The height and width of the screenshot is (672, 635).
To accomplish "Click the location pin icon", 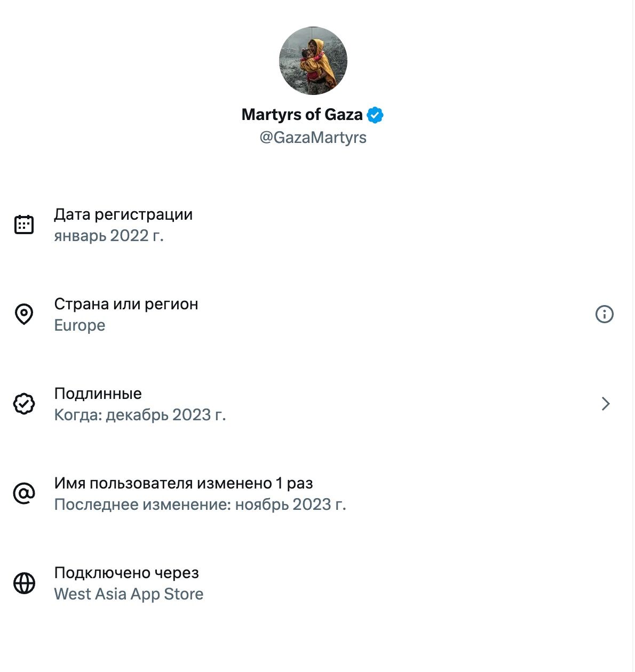I will coord(24,314).
